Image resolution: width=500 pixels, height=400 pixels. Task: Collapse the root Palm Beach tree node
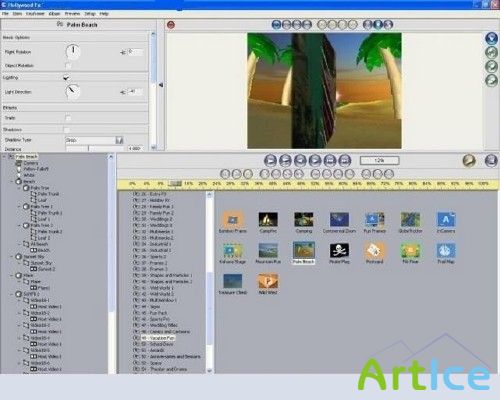[4, 156]
